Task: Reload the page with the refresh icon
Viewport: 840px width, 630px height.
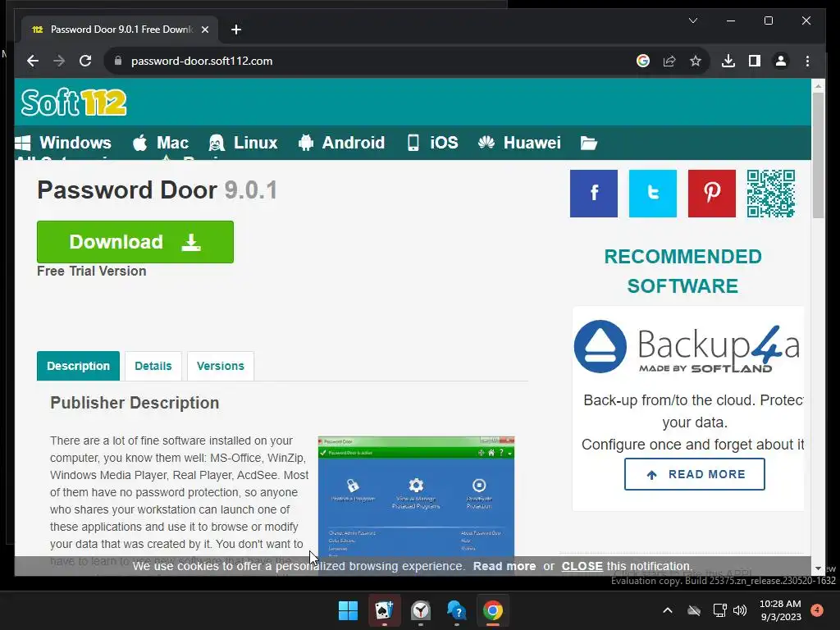Action: pos(85,61)
